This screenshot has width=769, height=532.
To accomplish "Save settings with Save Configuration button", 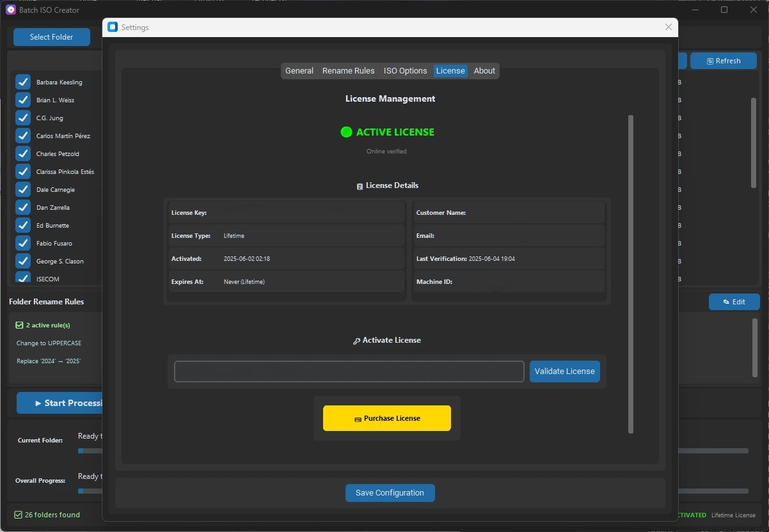I will pos(390,493).
